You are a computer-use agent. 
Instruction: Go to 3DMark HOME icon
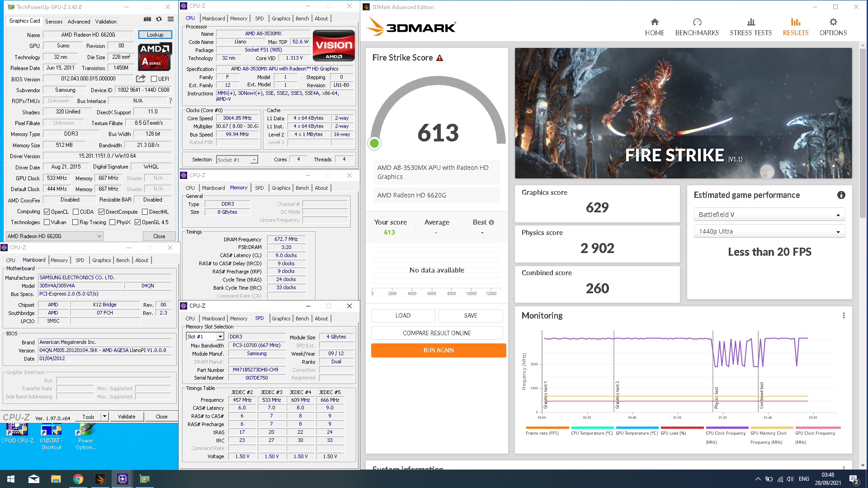pos(654,27)
